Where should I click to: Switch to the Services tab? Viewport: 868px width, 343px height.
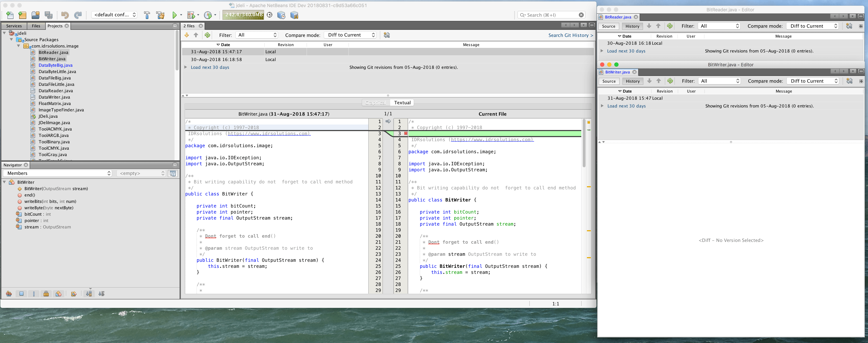pyautogui.click(x=14, y=26)
